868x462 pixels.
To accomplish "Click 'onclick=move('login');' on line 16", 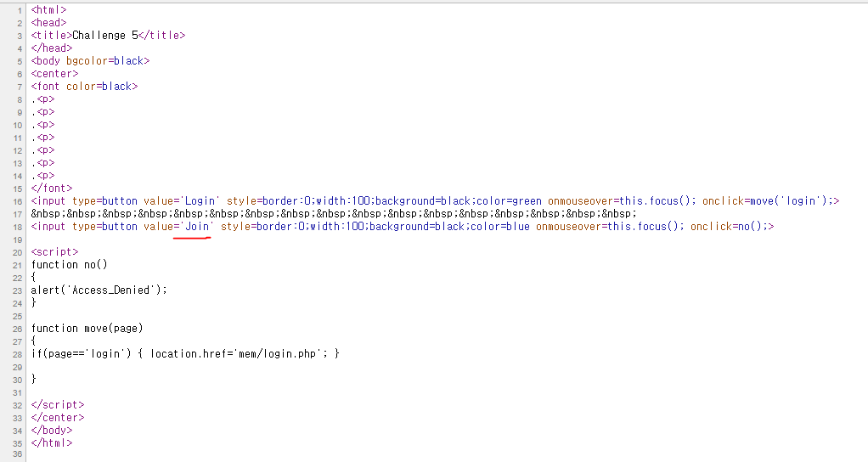I will [768, 200].
